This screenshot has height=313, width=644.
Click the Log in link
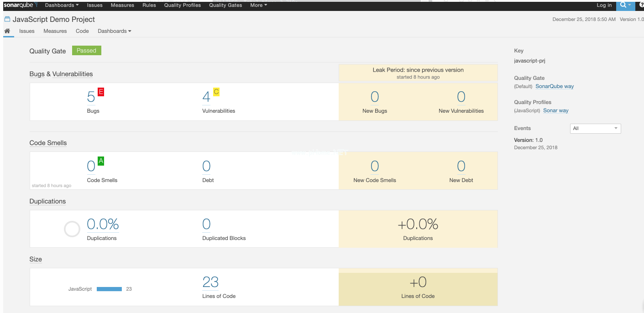click(x=604, y=5)
